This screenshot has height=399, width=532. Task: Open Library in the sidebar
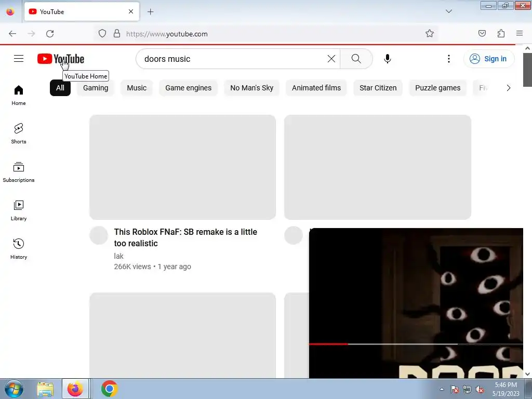(19, 211)
